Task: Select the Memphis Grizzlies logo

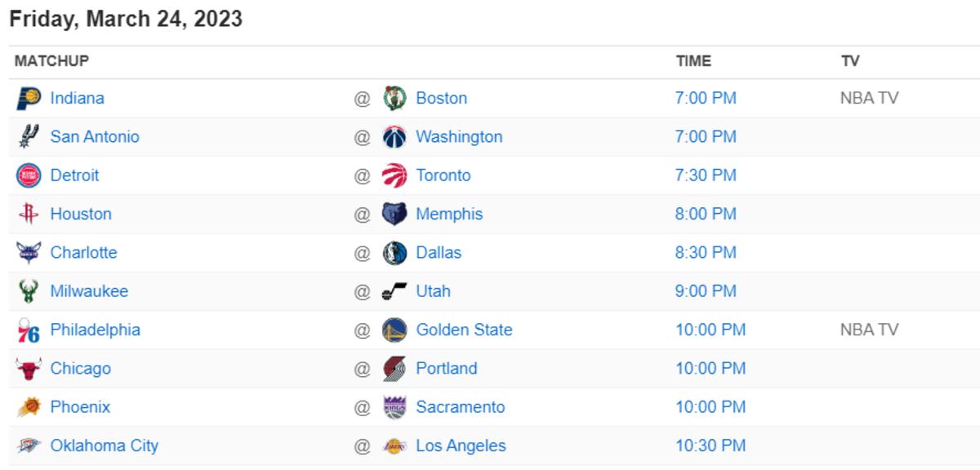Action: click(394, 214)
